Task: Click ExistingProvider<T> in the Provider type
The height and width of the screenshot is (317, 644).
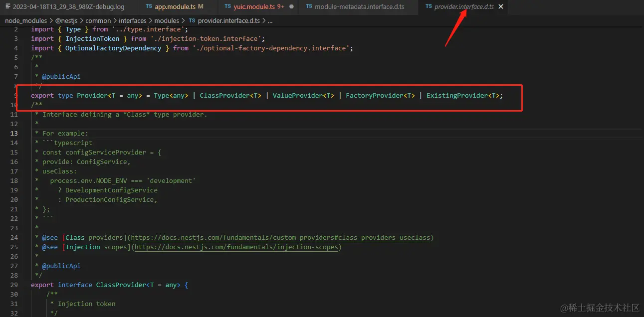Action: pyautogui.click(x=463, y=96)
